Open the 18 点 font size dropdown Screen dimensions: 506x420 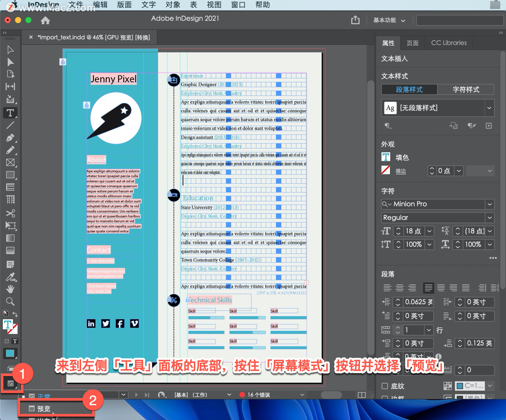click(x=430, y=231)
